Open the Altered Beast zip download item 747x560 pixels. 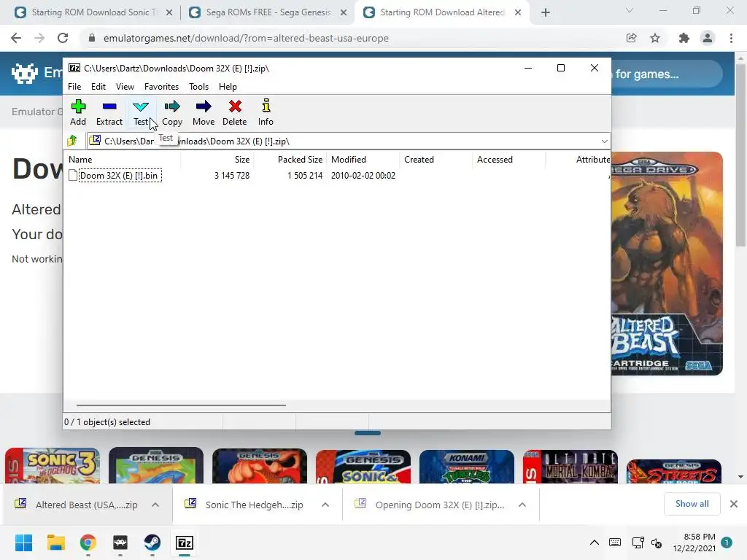(76, 505)
